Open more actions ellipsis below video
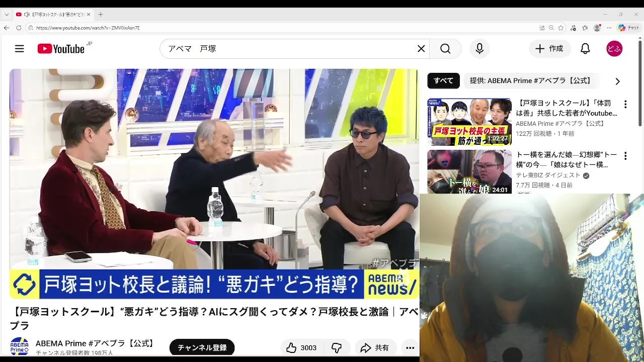The width and height of the screenshot is (644, 362). pyautogui.click(x=410, y=347)
